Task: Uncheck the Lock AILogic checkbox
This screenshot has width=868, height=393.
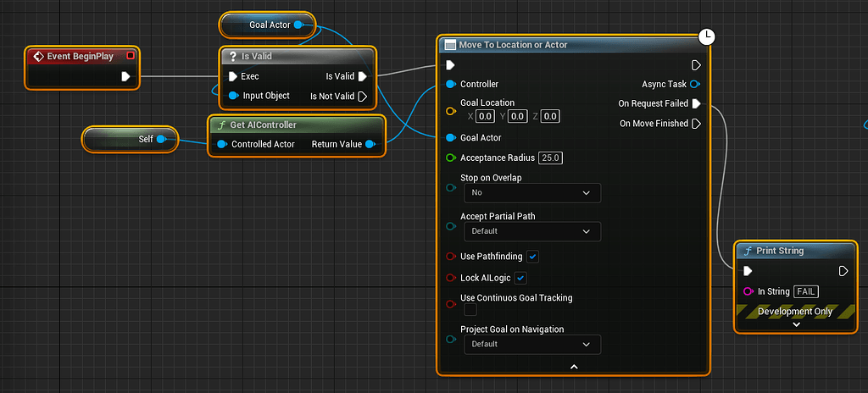Action: [x=520, y=278]
